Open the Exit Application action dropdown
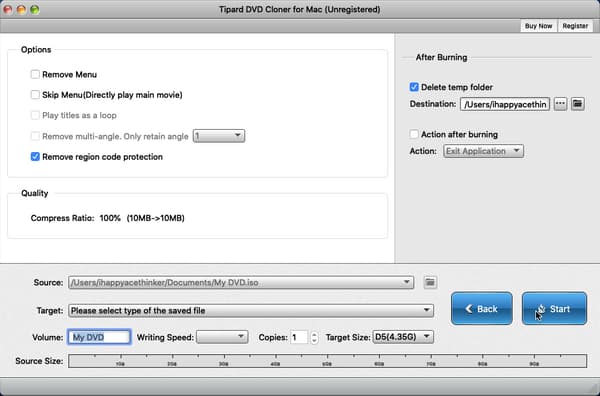The width and height of the screenshot is (600, 396). click(483, 151)
